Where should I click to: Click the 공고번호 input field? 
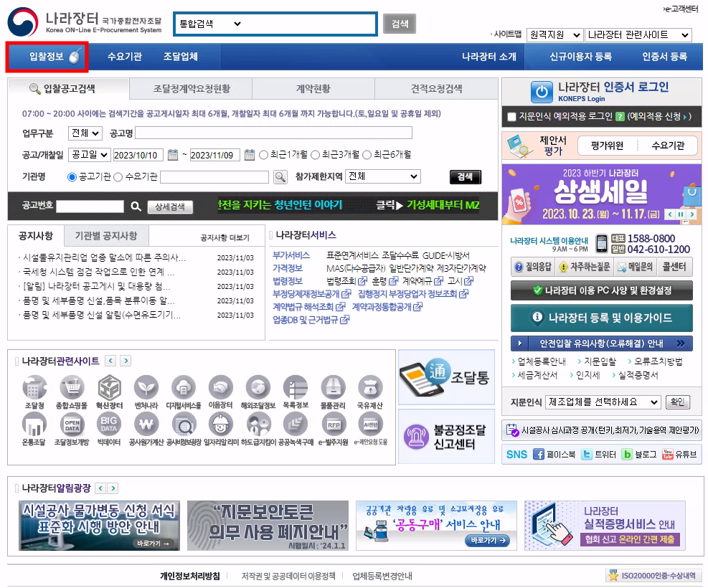90,207
